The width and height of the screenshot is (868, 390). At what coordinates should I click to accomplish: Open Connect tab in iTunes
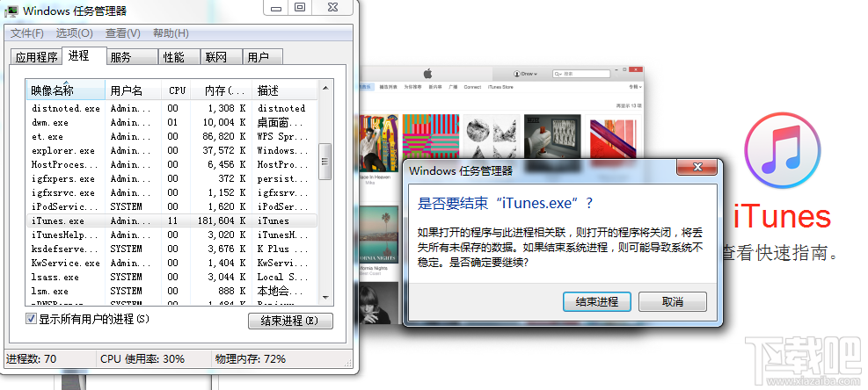point(472,87)
